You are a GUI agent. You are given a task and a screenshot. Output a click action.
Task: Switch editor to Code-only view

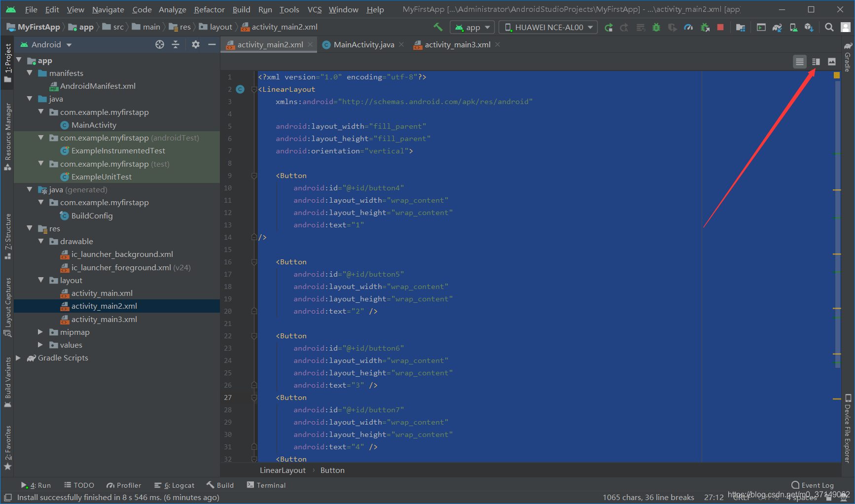(x=800, y=62)
